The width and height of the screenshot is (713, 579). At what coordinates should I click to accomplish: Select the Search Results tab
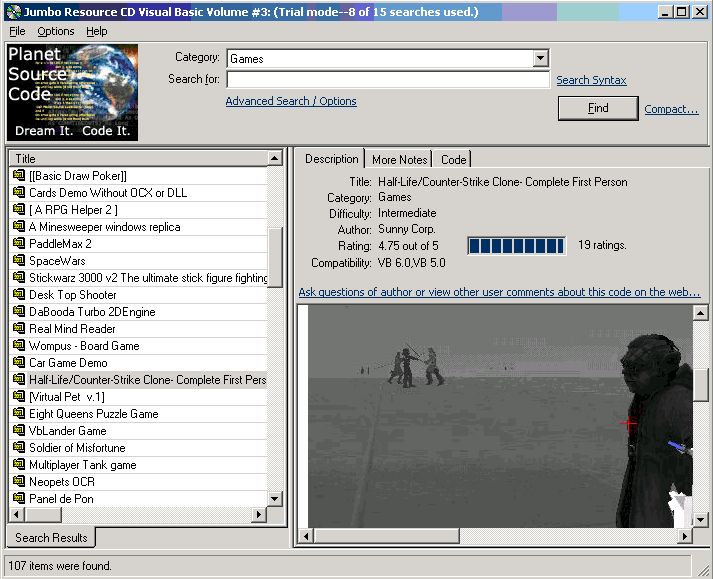pyautogui.click(x=51, y=538)
